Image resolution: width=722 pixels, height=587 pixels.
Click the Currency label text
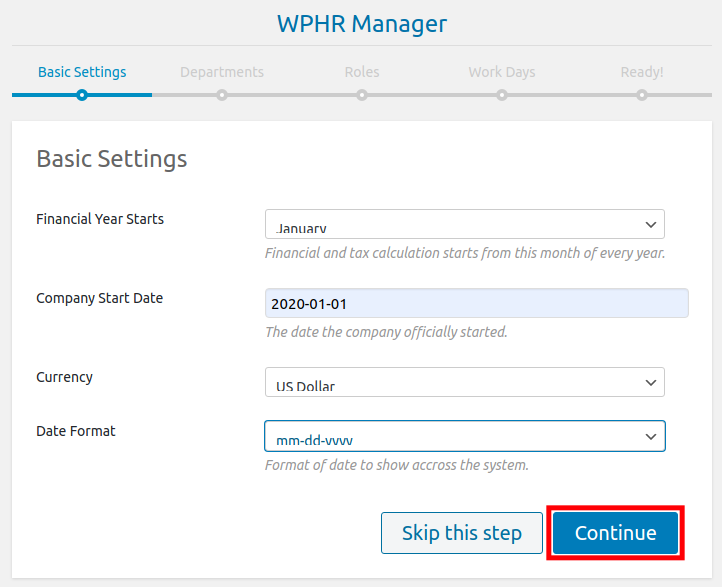[x=64, y=377]
